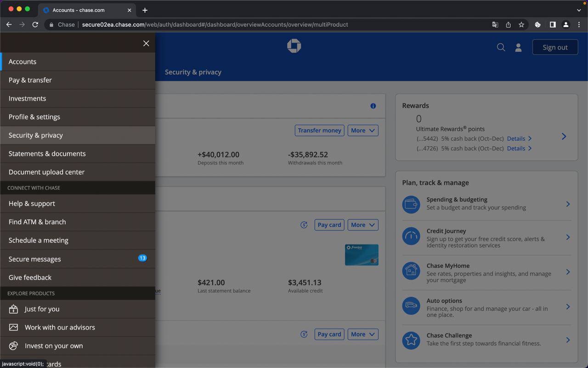The height and width of the screenshot is (368, 588).
Task: Click the Freedom credit card thumbnail
Action: click(x=362, y=255)
